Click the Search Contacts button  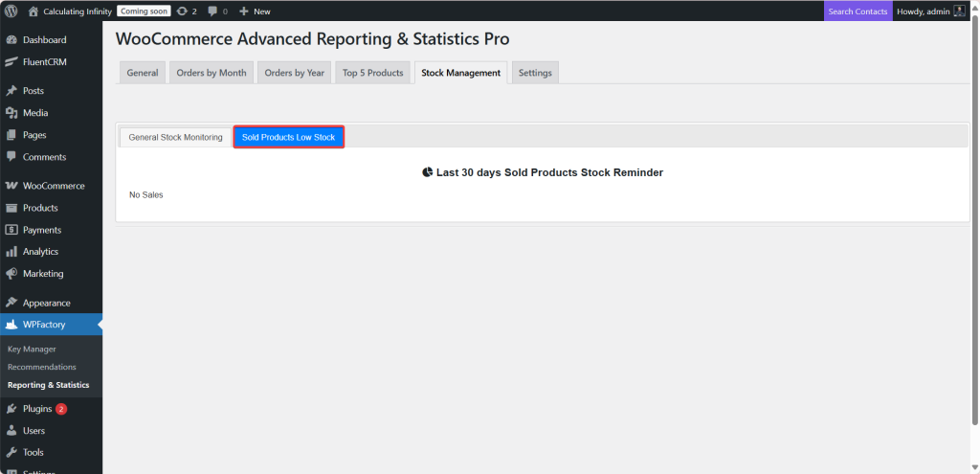coord(857,11)
